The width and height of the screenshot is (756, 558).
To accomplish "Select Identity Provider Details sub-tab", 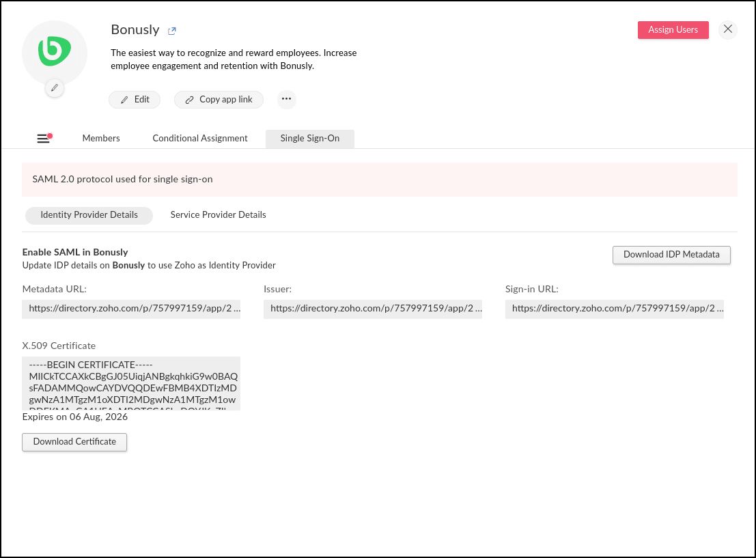I will coord(89,215).
